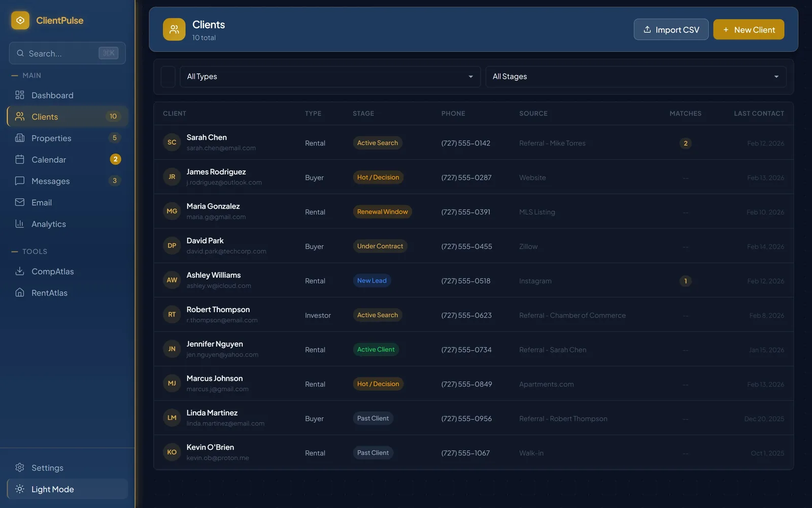Click the Matches column header

tap(685, 113)
